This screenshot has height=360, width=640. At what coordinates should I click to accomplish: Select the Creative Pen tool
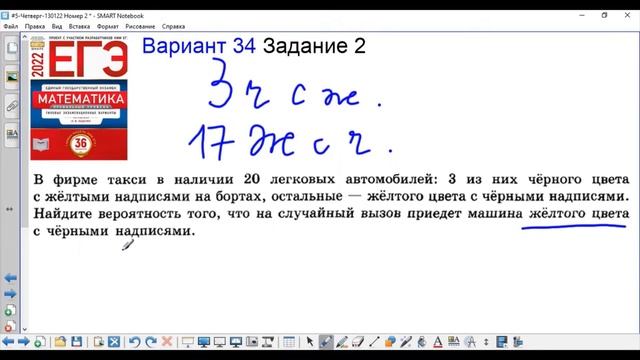coord(342,342)
